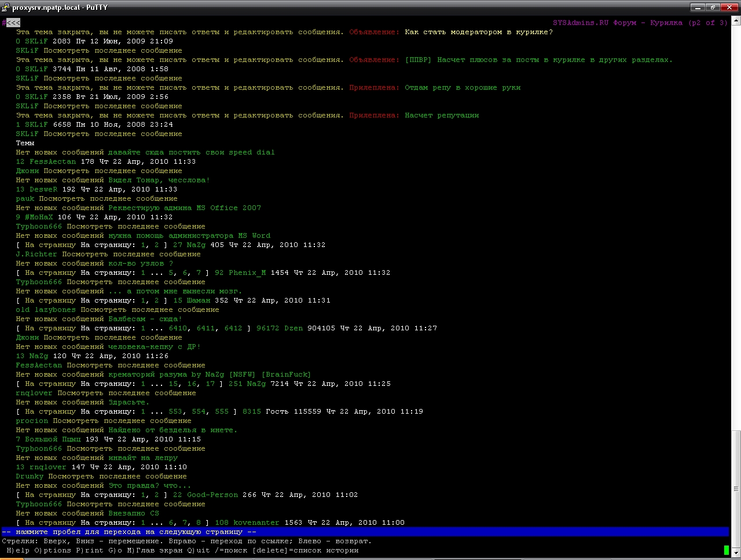Open last poster profile old lazybones

46,310
